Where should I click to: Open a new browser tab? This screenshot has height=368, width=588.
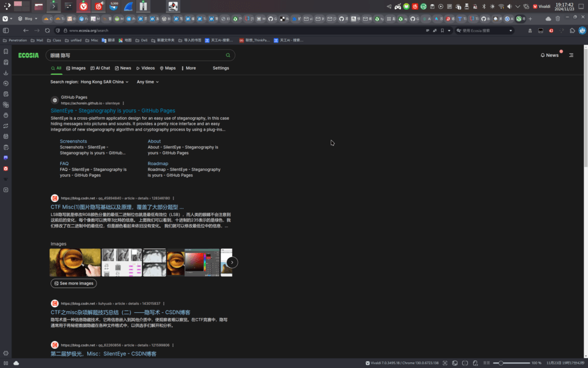point(530,19)
